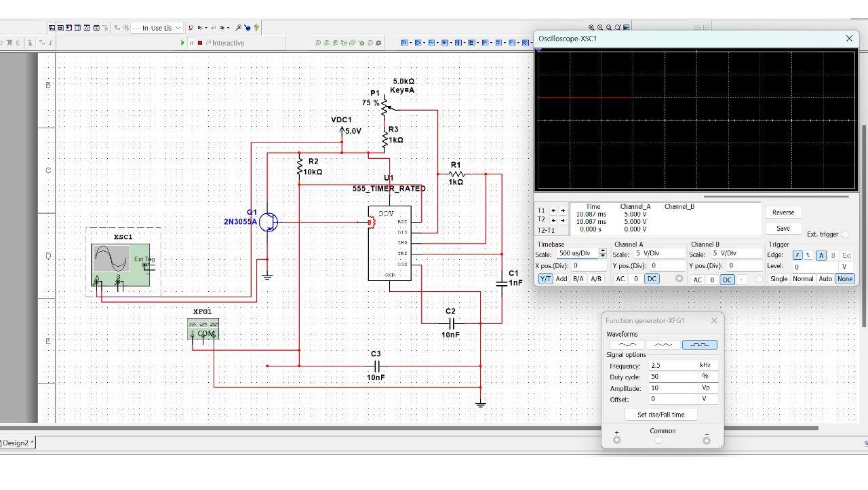Click the help question mark toolbar icon
Viewport: 868px width, 490px height.
(x=256, y=28)
